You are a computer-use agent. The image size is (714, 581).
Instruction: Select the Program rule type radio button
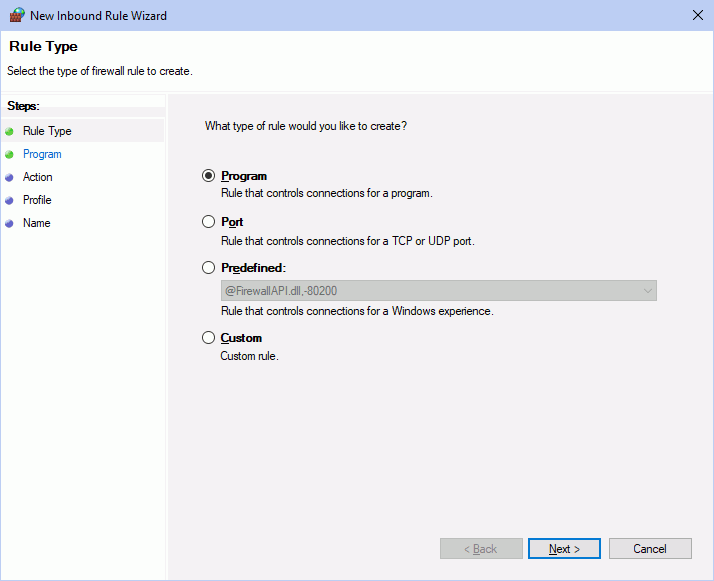[209, 176]
